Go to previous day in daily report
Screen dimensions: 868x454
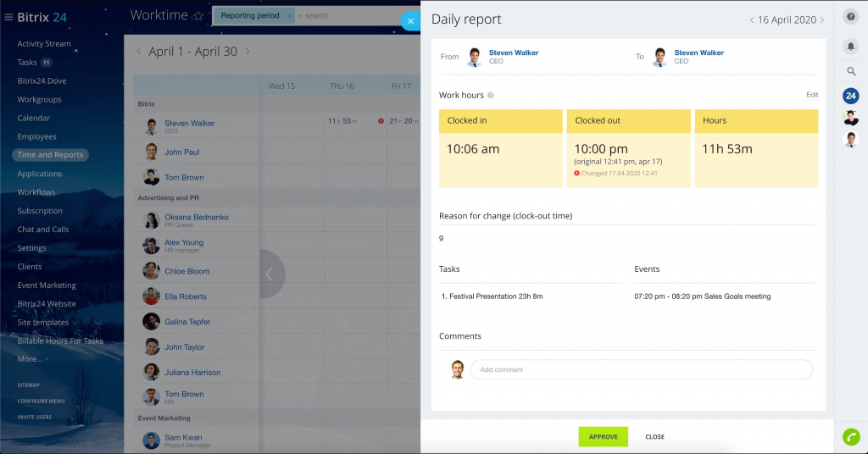pyautogui.click(x=751, y=20)
